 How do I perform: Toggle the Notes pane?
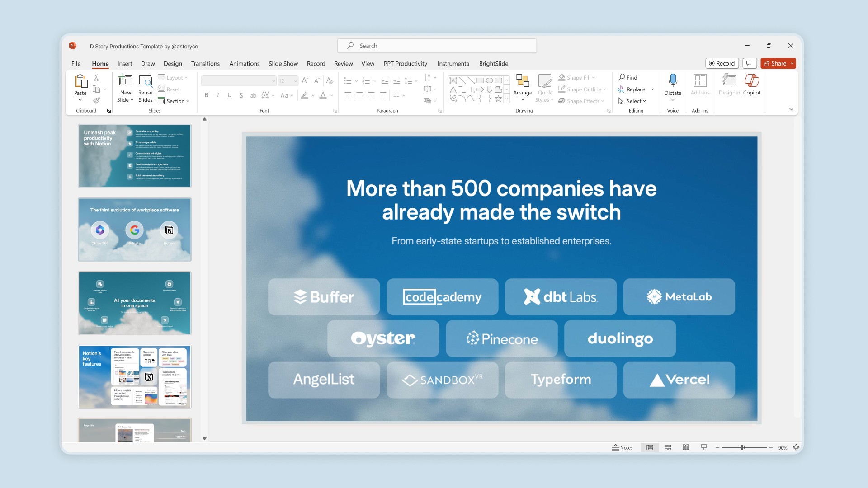[623, 447]
